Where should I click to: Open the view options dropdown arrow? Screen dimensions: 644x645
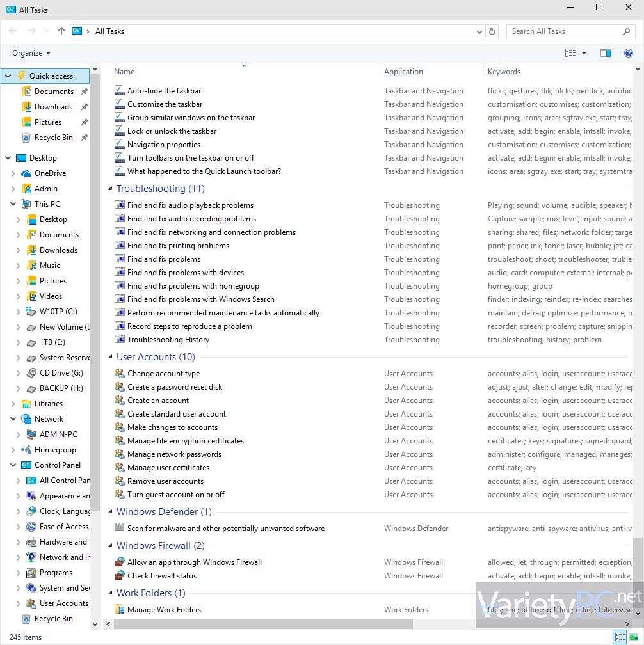pos(584,53)
